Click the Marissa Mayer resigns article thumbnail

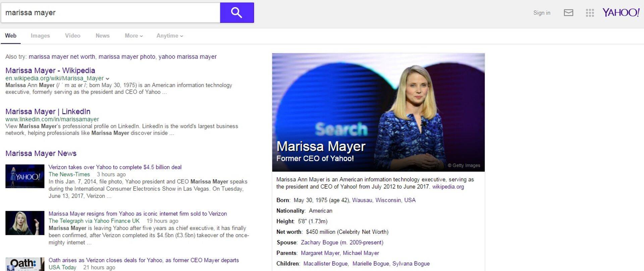point(25,223)
